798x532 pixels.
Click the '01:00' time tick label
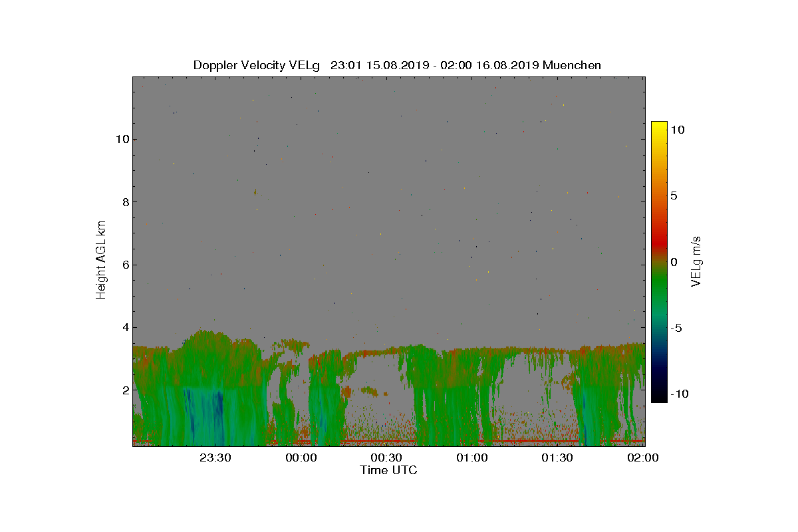(471, 458)
